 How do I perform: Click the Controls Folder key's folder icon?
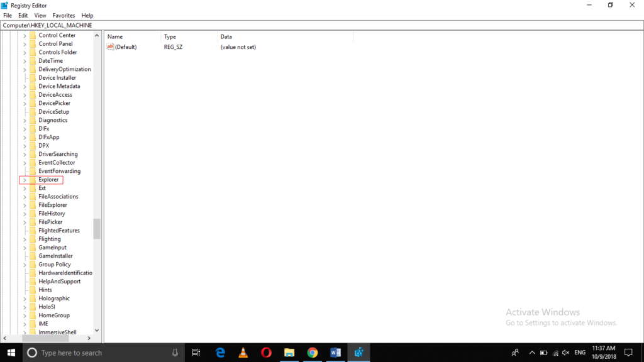pyautogui.click(x=33, y=53)
